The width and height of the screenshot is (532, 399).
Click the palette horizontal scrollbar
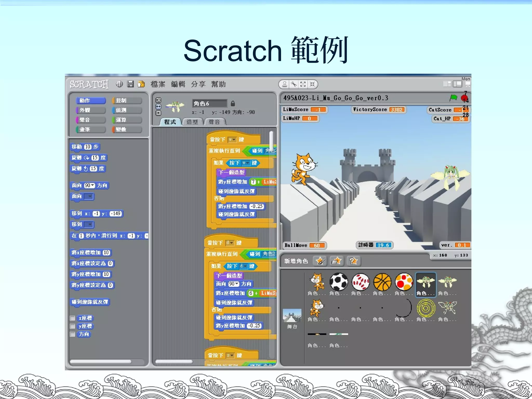[x=101, y=362]
